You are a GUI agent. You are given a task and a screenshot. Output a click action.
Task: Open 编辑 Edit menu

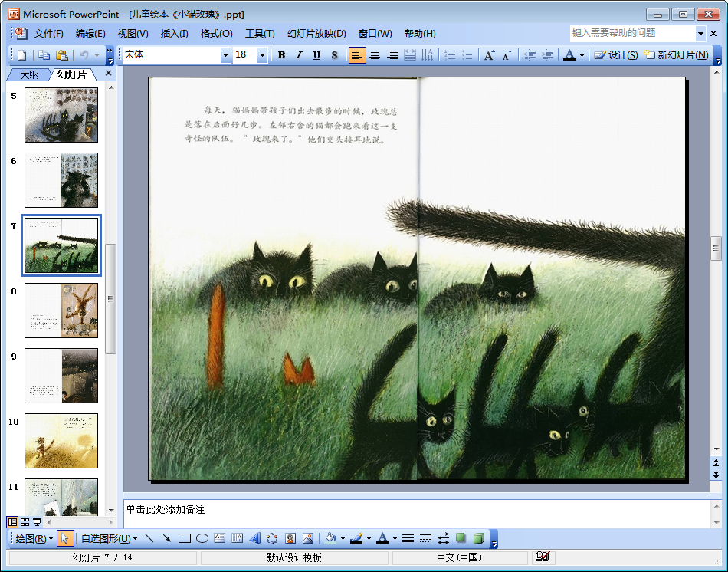pyautogui.click(x=90, y=34)
